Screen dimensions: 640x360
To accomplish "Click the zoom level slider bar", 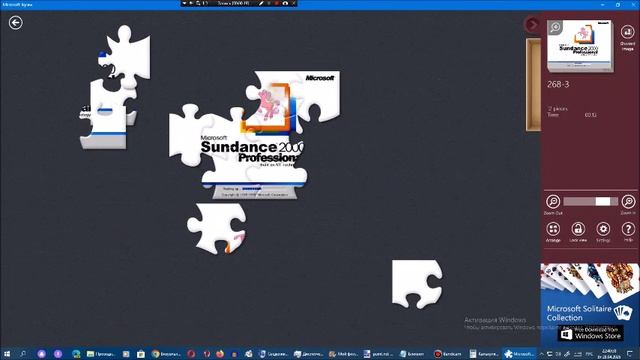I will [x=591, y=201].
